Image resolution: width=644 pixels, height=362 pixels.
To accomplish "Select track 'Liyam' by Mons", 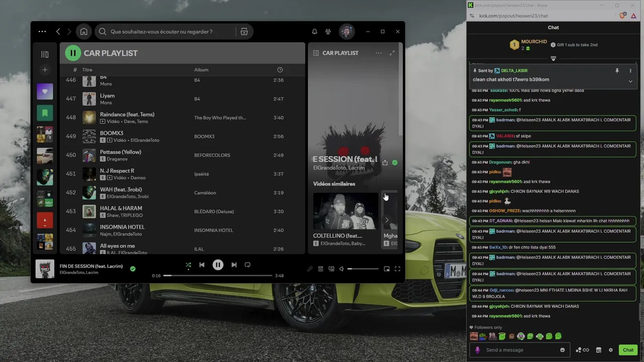I will pos(183,99).
